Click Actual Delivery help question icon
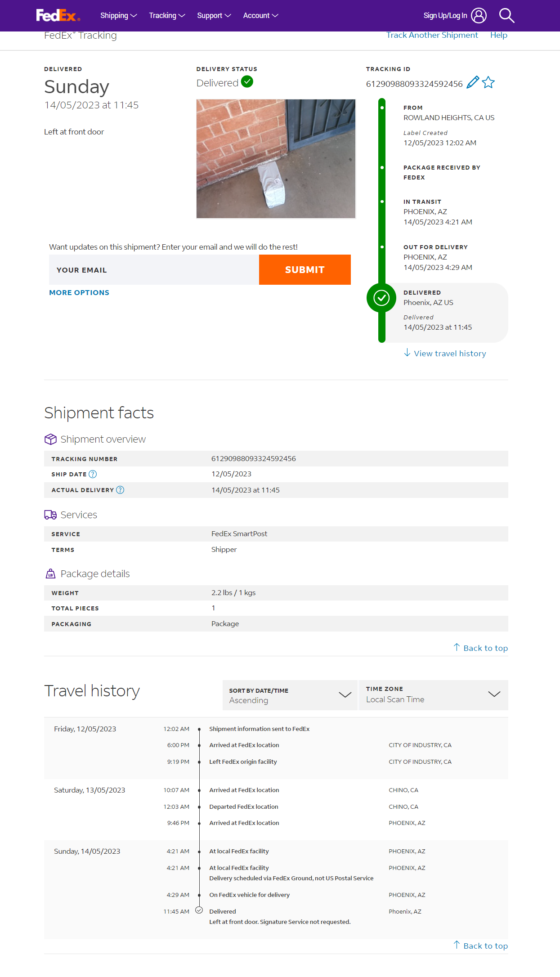This screenshot has height=977, width=560. click(x=120, y=490)
